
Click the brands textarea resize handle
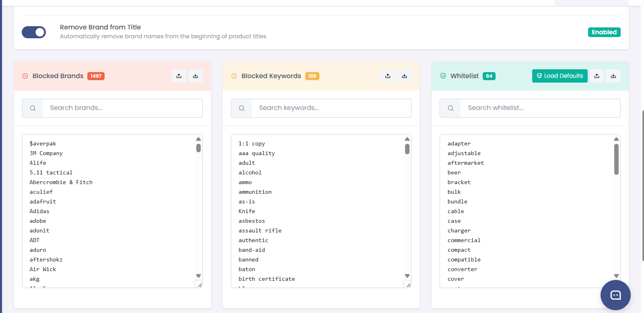pos(200,285)
